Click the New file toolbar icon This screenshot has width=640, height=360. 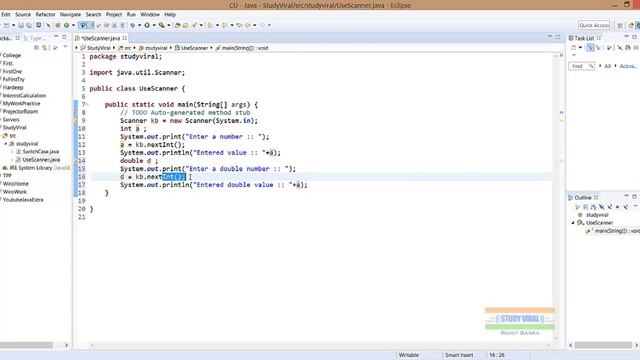(7, 25)
